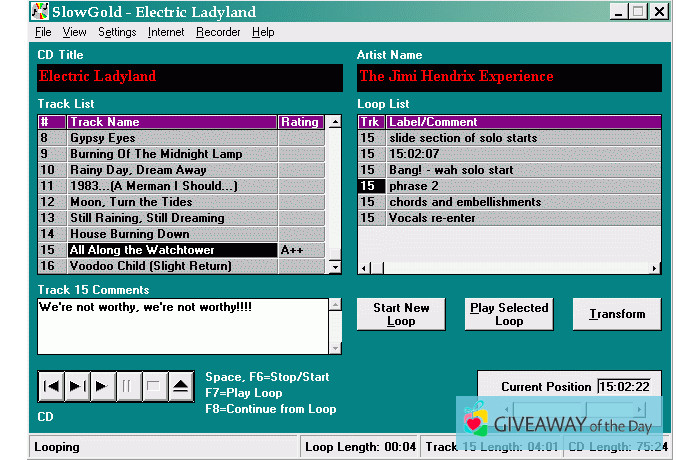The height and width of the screenshot is (460, 700).
Task: Click the Start New Loop button
Action: [x=401, y=314]
